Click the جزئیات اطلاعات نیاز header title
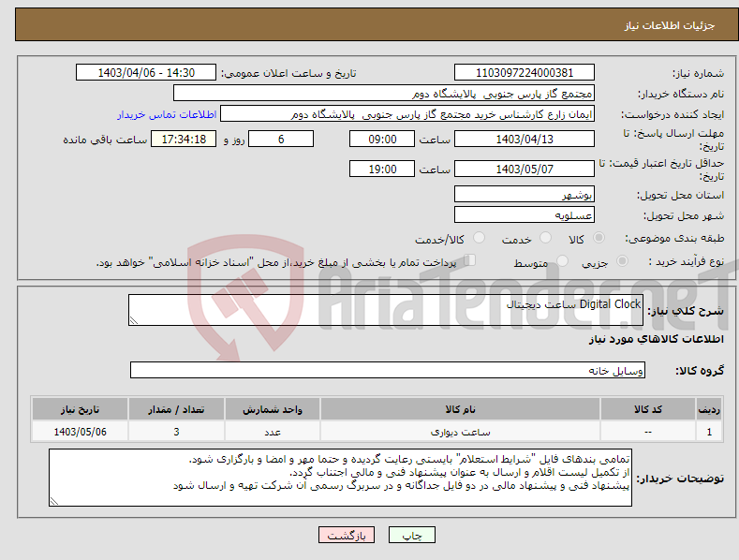Screen dimensions: 739x560 (x=670, y=25)
